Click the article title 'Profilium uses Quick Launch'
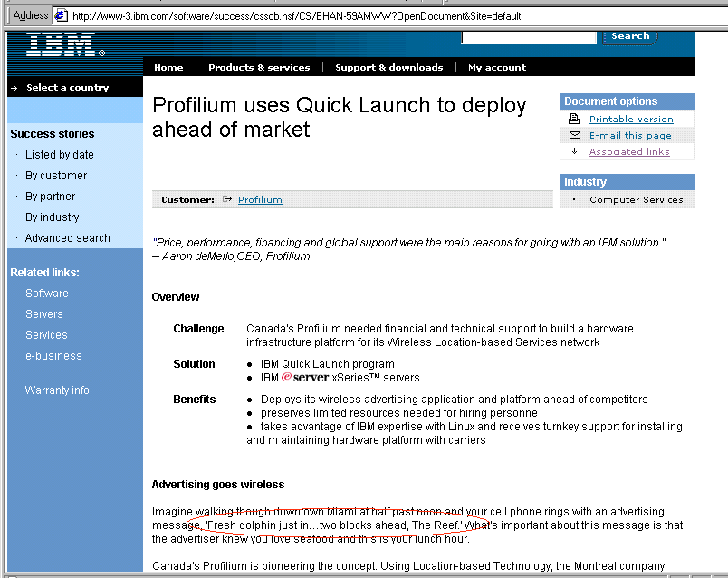The height and width of the screenshot is (578, 728). point(340,117)
